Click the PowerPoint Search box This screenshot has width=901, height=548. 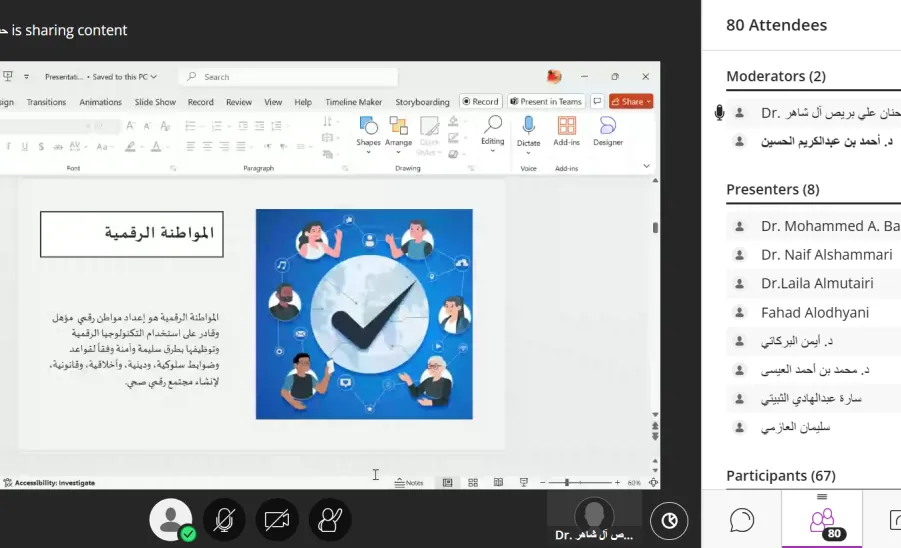pyautogui.click(x=288, y=77)
